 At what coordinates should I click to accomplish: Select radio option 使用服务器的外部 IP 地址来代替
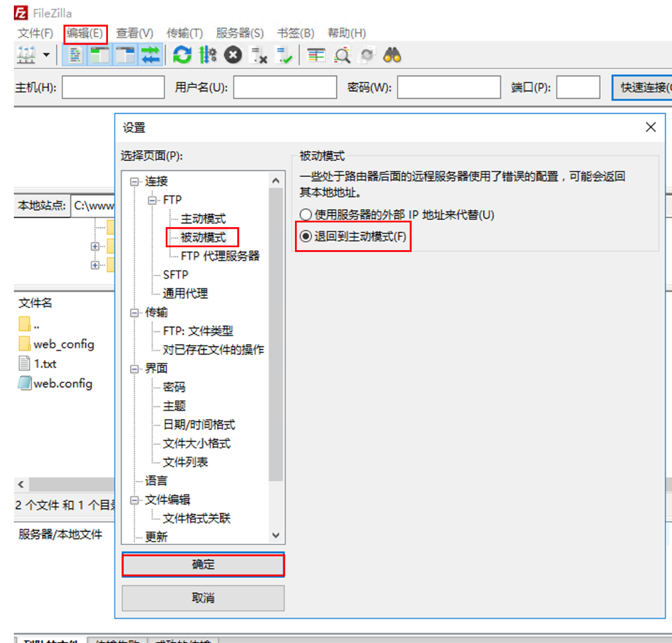point(306,215)
